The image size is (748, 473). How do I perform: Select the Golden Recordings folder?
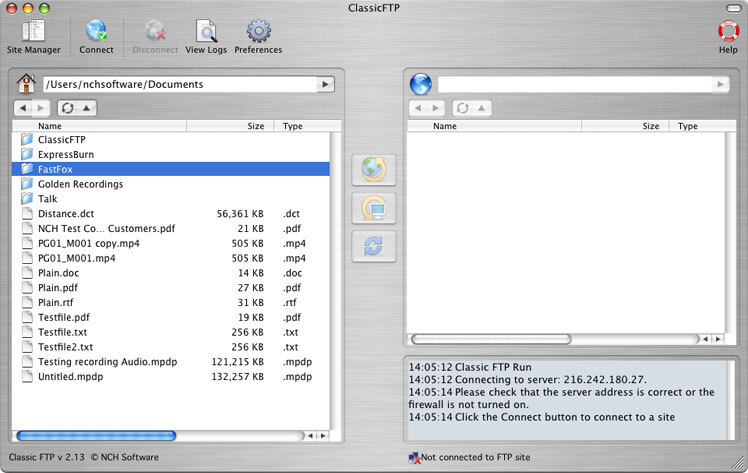pyautogui.click(x=80, y=184)
